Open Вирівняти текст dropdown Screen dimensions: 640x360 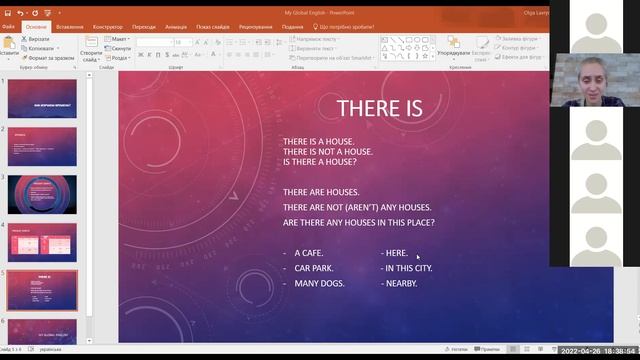(313, 49)
